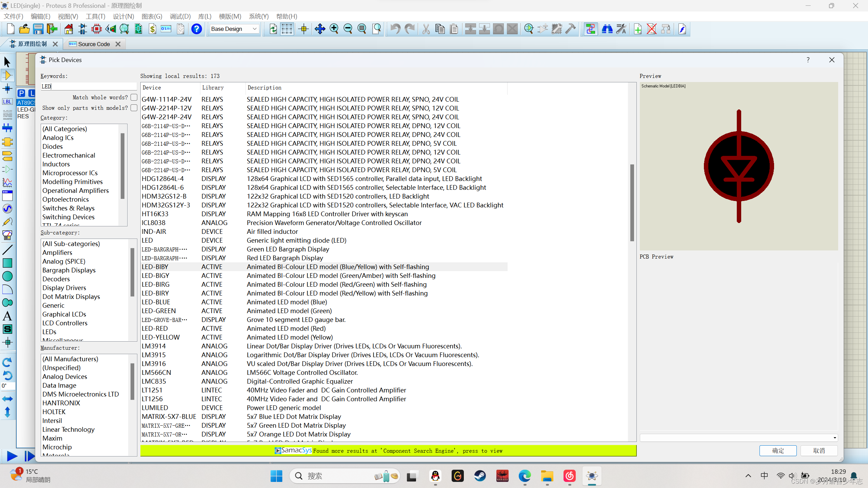Select Optoelectronics in Category list
The image size is (868, 488).
[65, 199]
